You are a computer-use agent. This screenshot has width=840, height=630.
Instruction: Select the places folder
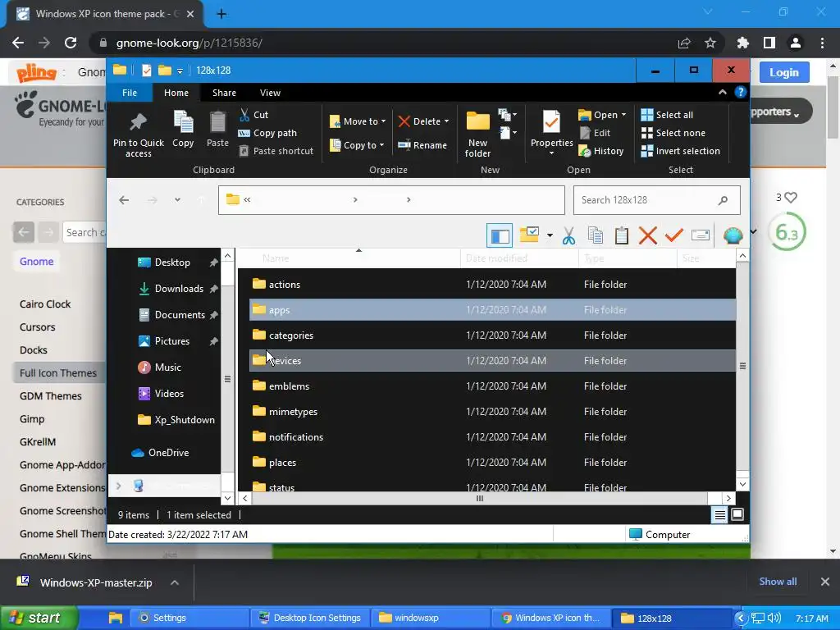click(x=492, y=463)
